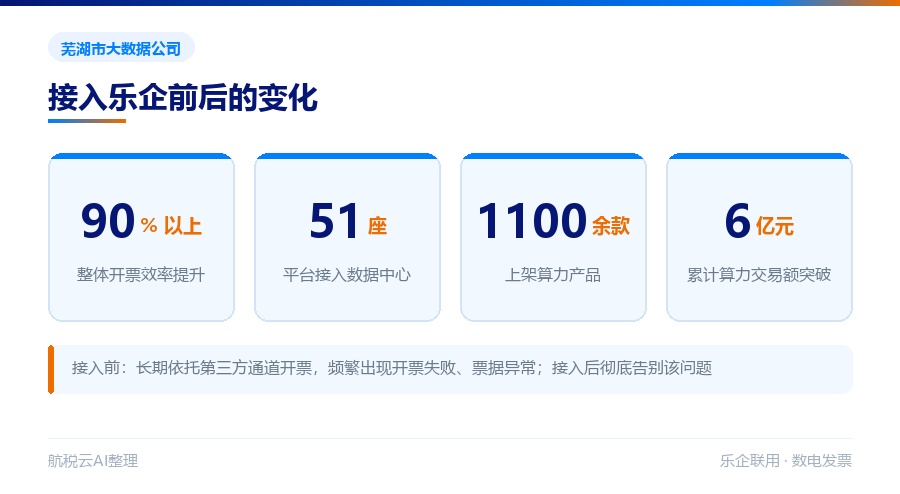Click the 平台接入数据中心 label
900x494 pixels.
(x=347, y=275)
